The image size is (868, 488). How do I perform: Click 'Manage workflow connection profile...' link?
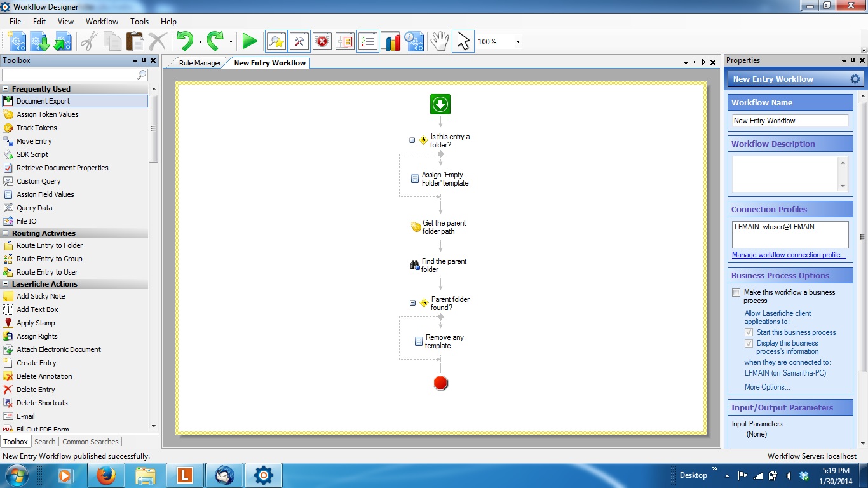789,255
